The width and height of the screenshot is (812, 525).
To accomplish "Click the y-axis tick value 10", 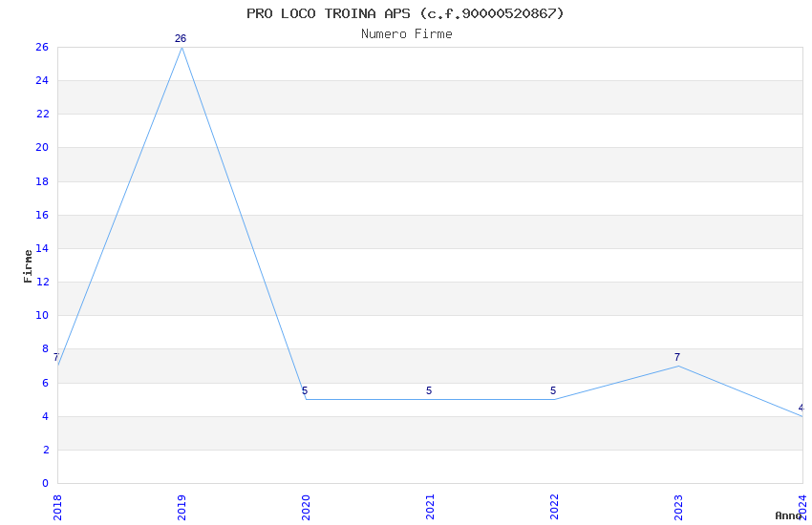I will (x=42, y=316).
